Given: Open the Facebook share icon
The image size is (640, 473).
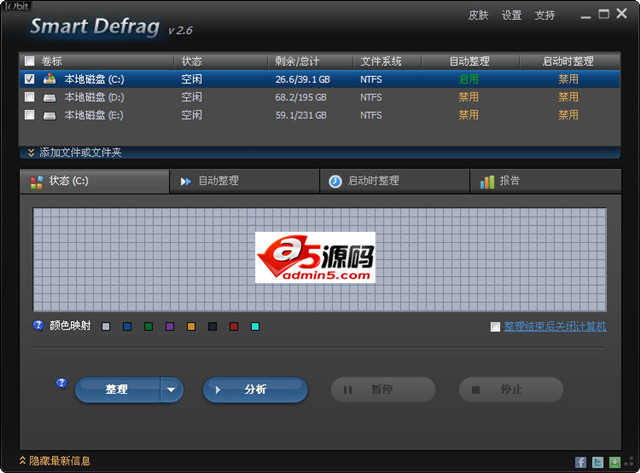Looking at the screenshot, I should (580, 462).
